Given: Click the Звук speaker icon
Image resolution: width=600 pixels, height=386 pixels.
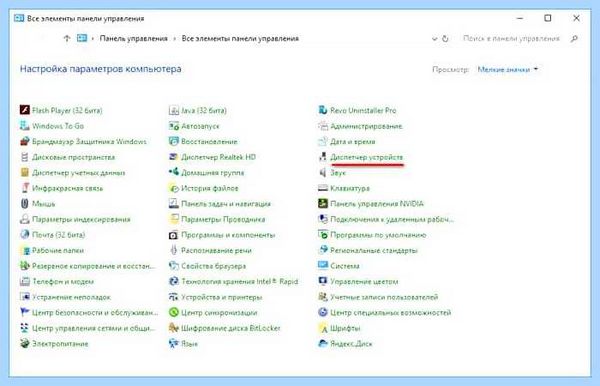Looking at the screenshot, I should tap(323, 173).
